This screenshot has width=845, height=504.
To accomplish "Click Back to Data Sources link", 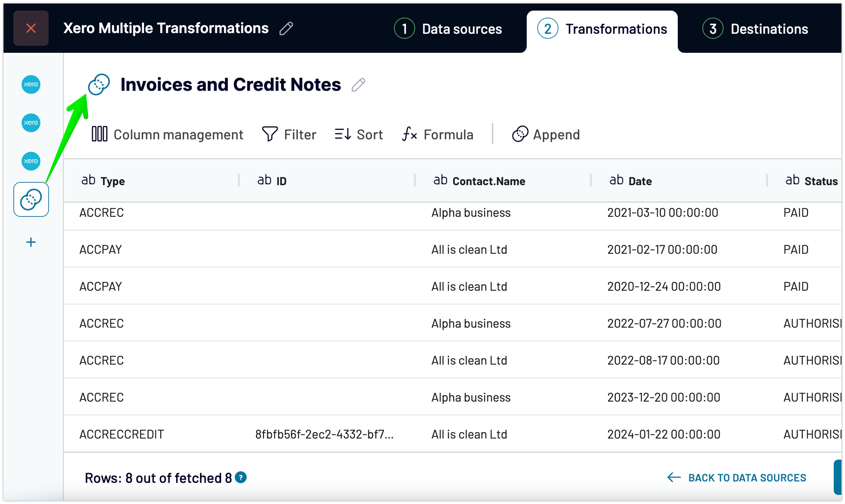I will [736, 478].
